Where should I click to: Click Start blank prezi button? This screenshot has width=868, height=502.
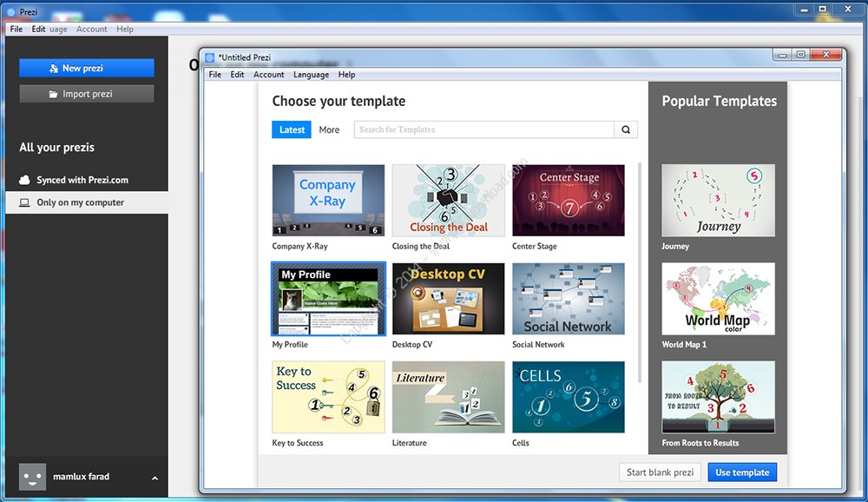coord(660,472)
